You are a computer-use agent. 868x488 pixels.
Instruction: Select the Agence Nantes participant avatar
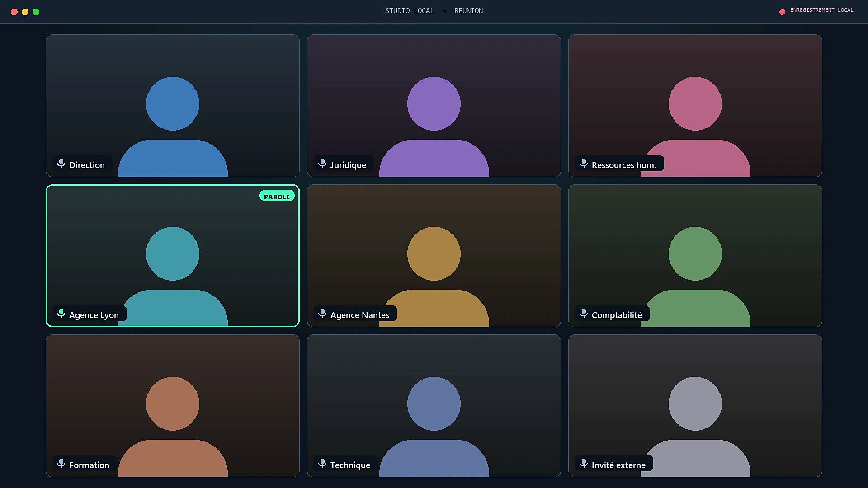tap(434, 277)
